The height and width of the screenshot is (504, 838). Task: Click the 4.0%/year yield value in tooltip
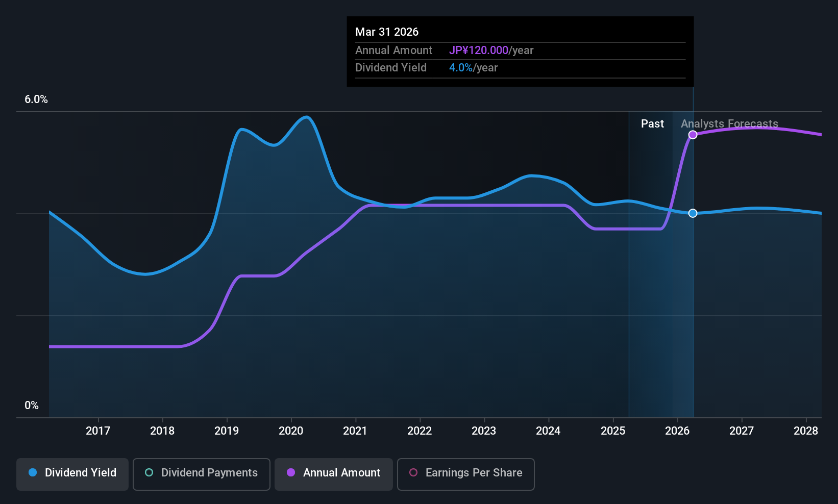[x=473, y=68]
